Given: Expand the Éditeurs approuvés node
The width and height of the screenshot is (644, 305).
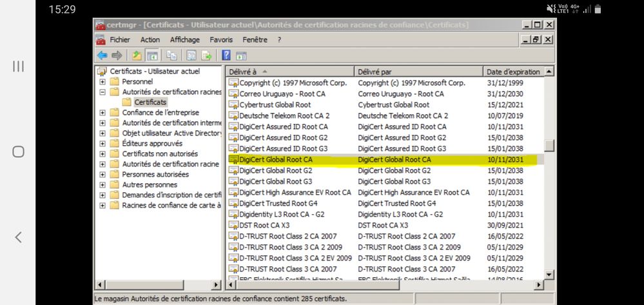Looking at the screenshot, I should tap(102, 144).
